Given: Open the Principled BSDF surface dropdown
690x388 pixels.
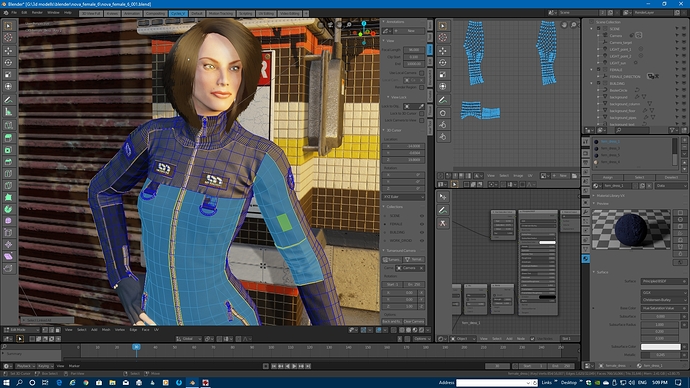Looking at the screenshot, I should pos(663,281).
